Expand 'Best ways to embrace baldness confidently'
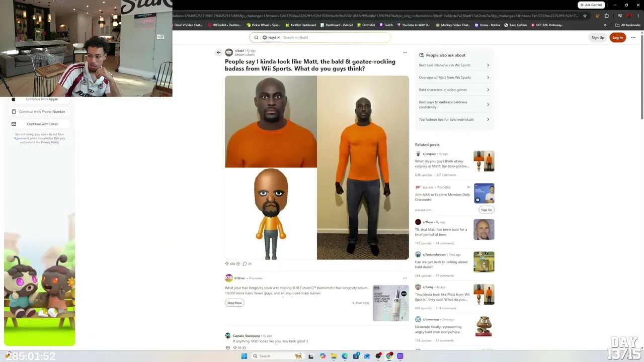 (x=454, y=105)
